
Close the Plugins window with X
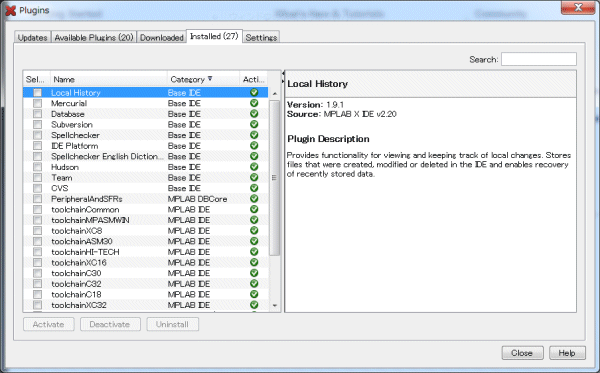point(578,7)
